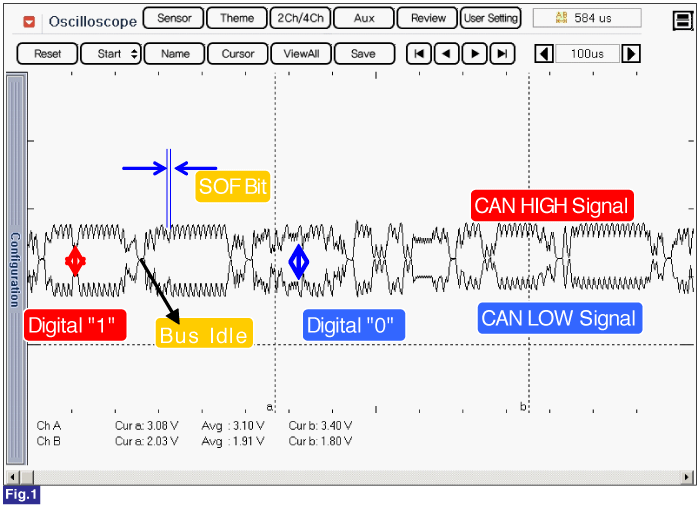Click the Reset button
The image size is (700, 506).
[x=47, y=54]
